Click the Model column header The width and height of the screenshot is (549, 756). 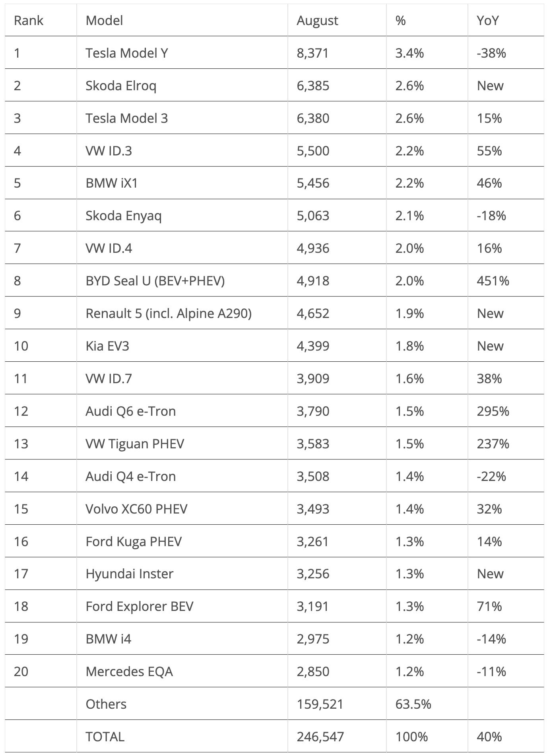click(104, 20)
